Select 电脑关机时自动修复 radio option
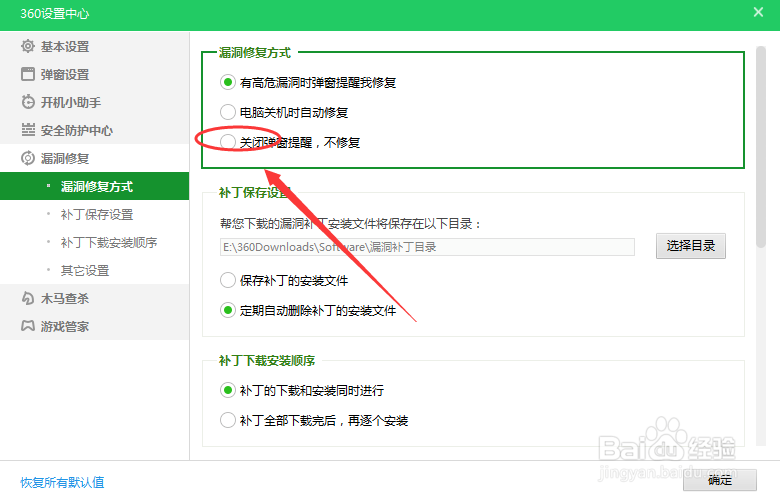The width and height of the screenshot is (780, 500). pos(228,112)
